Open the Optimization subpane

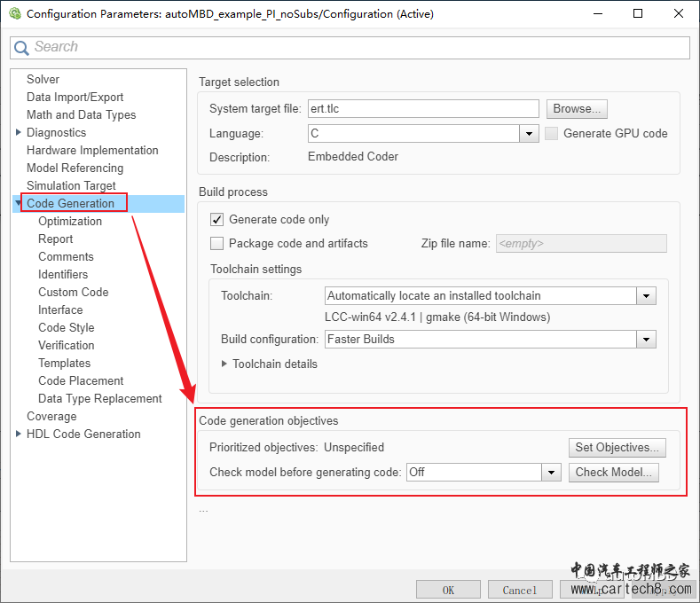70,222
